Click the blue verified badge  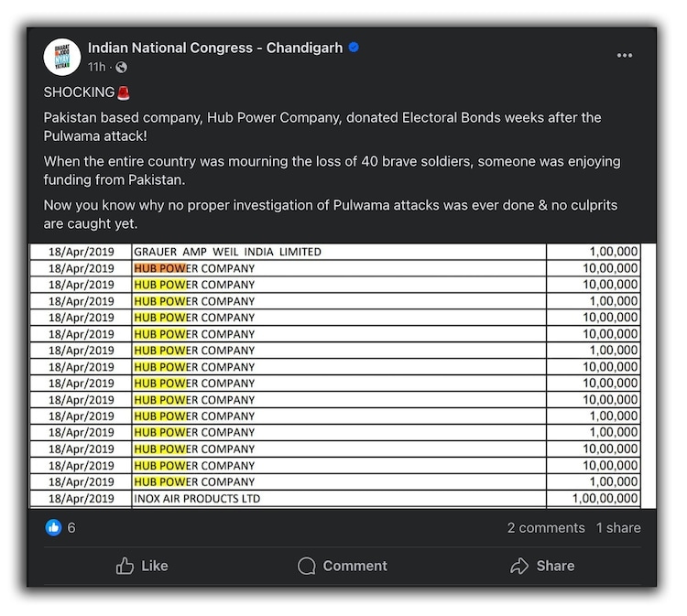coord(354,48)
